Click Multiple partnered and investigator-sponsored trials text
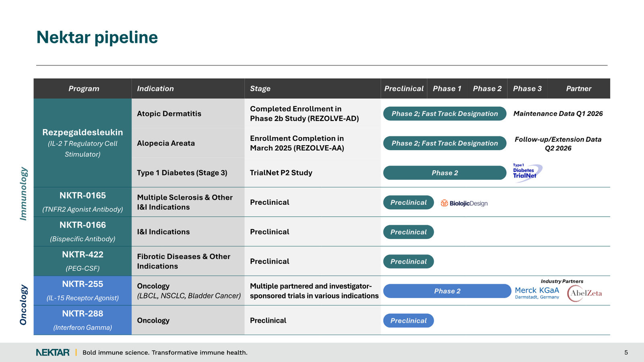The height and width of the screenshot is (362, 644). tap(314, 291)
